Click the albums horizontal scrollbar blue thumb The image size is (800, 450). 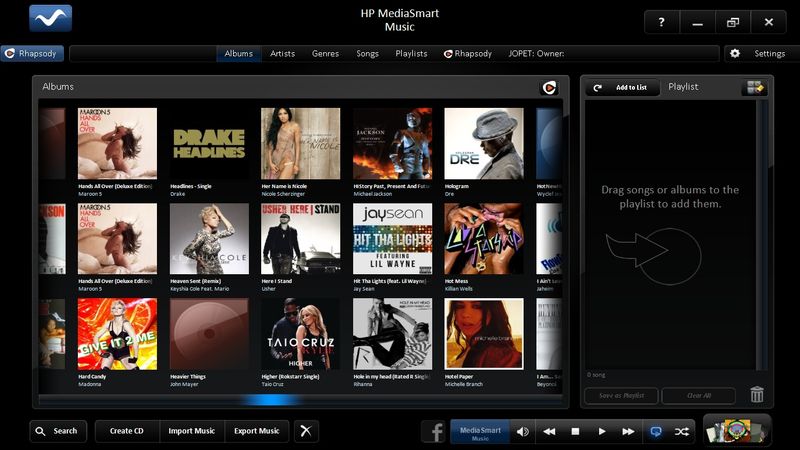click(271, 401)
